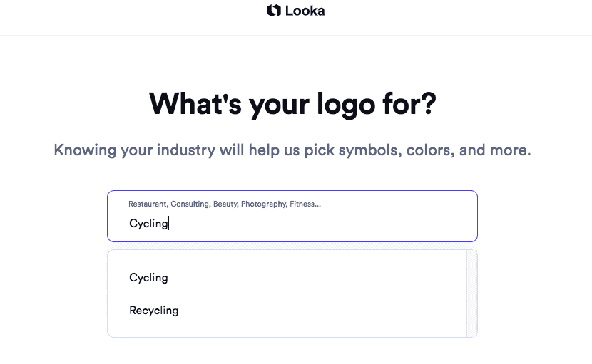592x364 pixels.
Task: Click the word "Photography" in the hint label
Action: (263, 204)
